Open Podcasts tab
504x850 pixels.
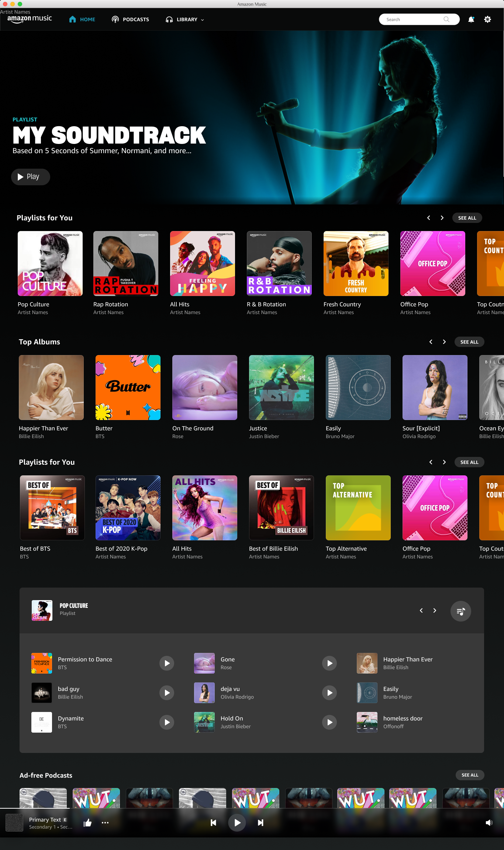tap(130, 19)
